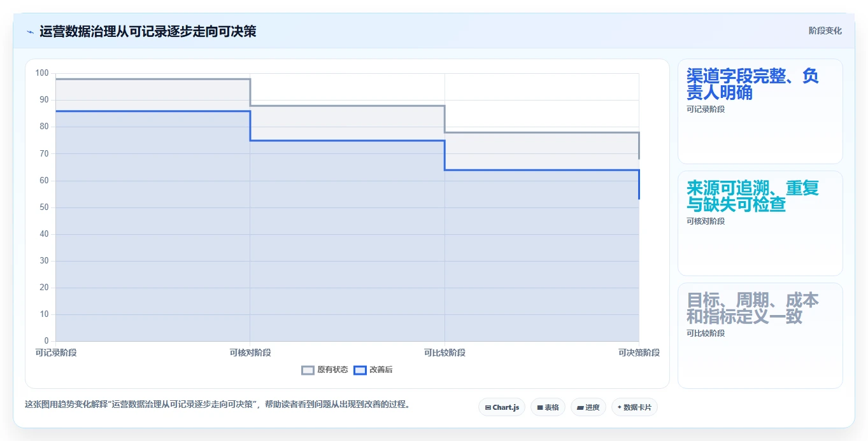Viewport: 868px width, 441px height.
Task: Click the 可比较阶段 subtitle in third card
Action: click(706, 333)
